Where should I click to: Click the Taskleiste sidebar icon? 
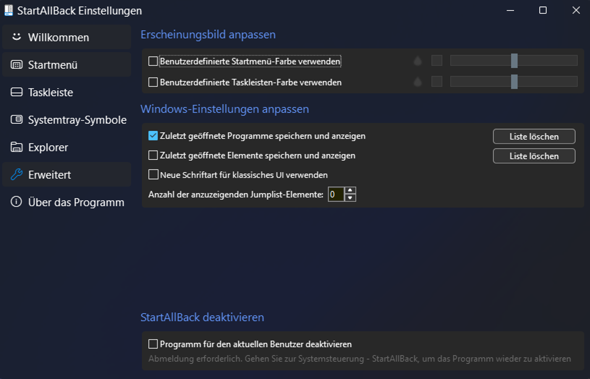(16, 92)
